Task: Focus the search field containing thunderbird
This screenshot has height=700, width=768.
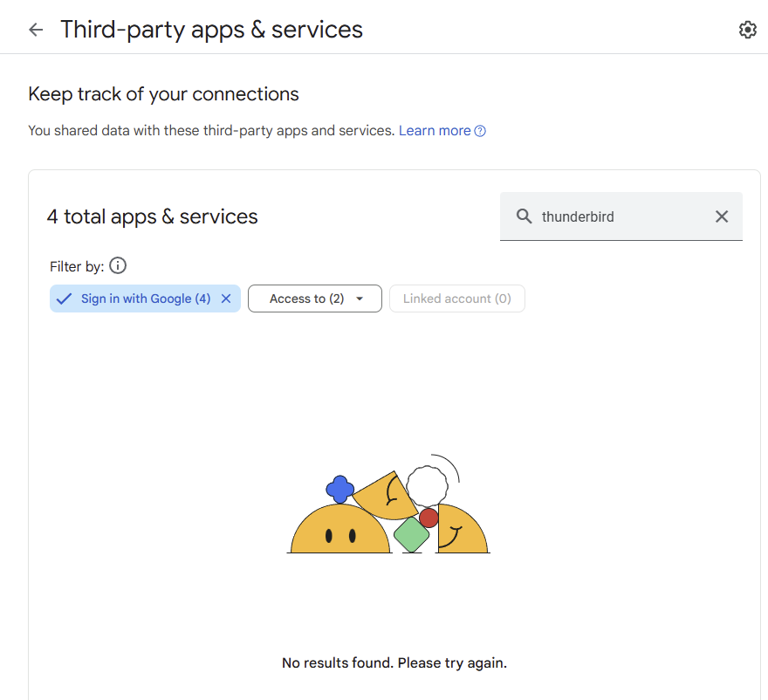Action: pos(611,216)
